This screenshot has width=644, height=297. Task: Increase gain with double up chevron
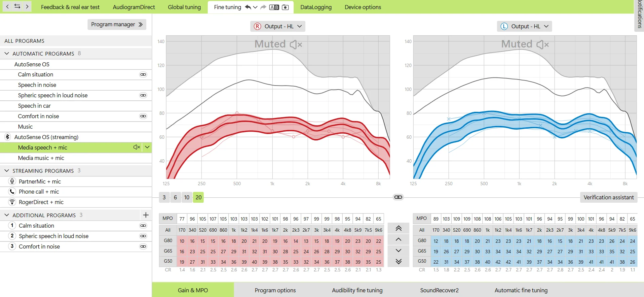tap(399, 228)
